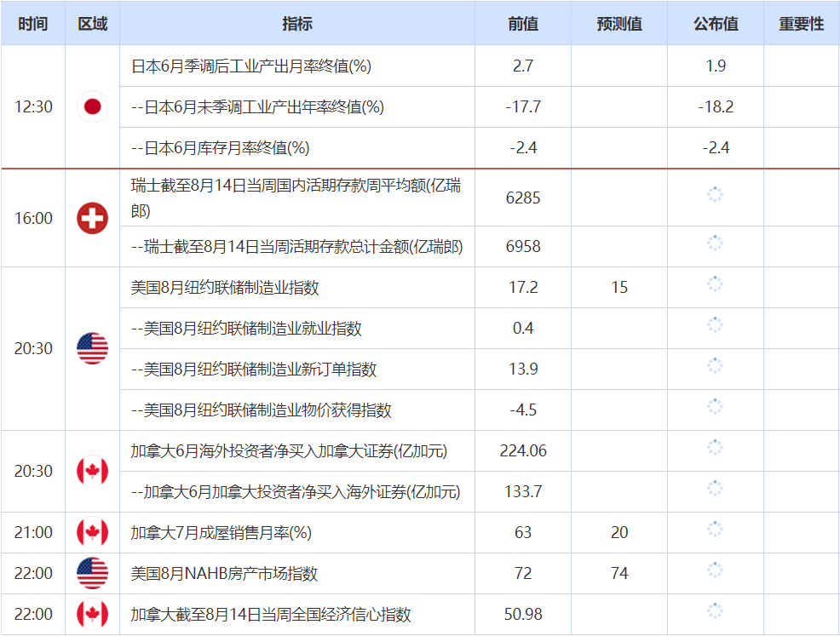Click the Canada flag beside the 20:30 entries
840x636 pixels.
[x=92, y=471]
